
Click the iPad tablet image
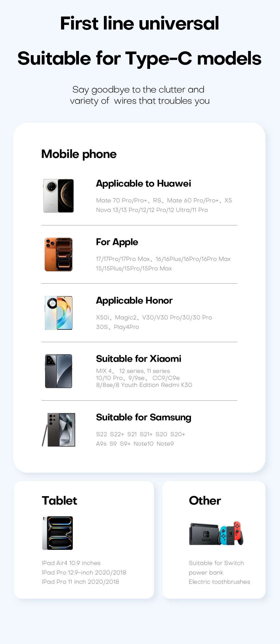[x=58, y=533]
